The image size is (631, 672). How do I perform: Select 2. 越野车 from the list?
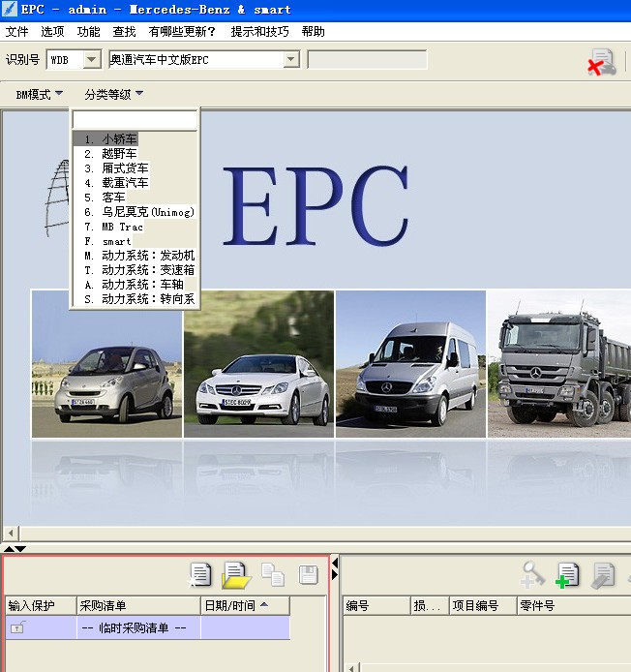135,154
